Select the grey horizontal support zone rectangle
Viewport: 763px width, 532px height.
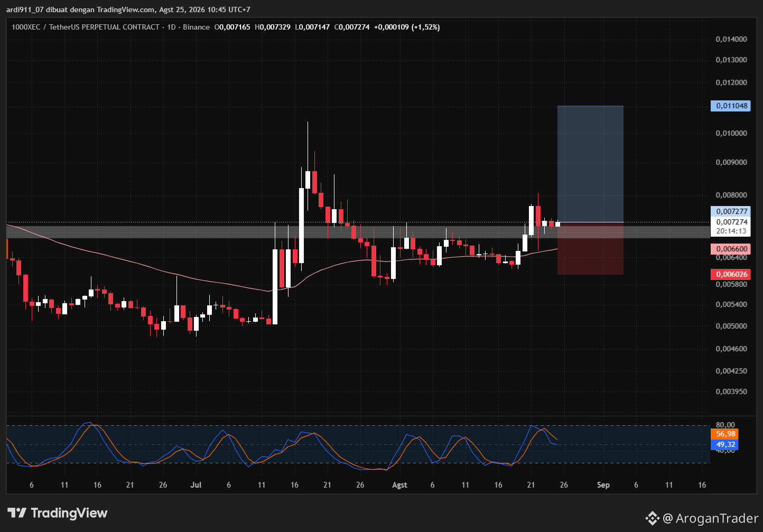pyautogui.click(x=358, y=232)
